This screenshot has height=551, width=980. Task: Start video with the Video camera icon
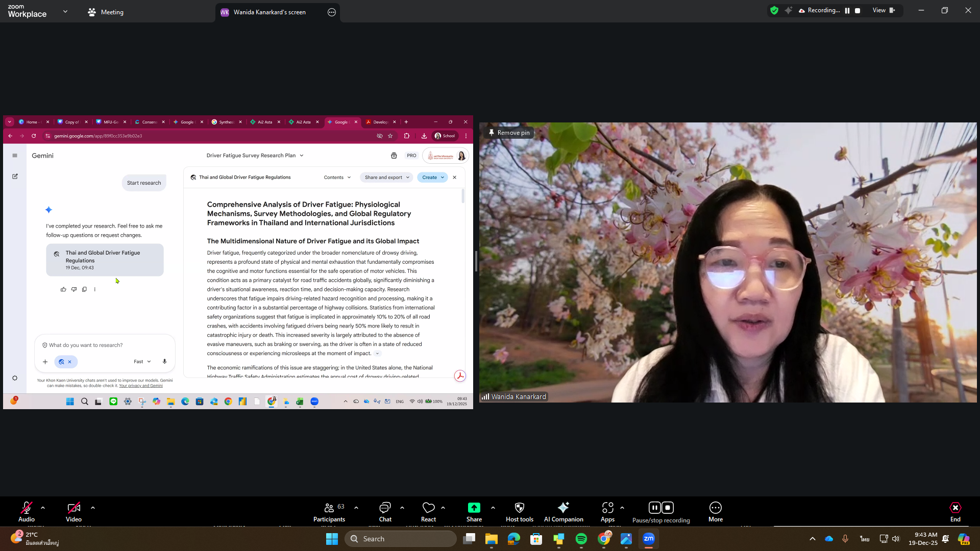[73, 508]
